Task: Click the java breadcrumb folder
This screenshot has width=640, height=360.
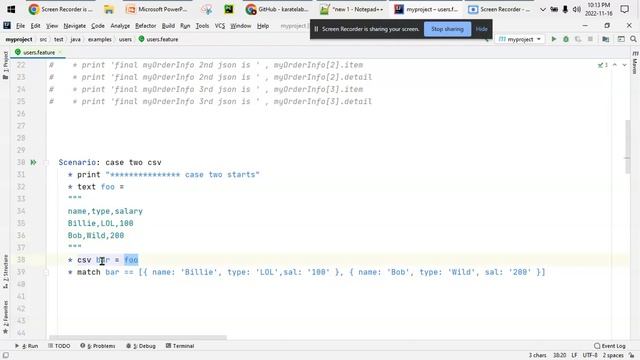Action: (x=76, y=40)
